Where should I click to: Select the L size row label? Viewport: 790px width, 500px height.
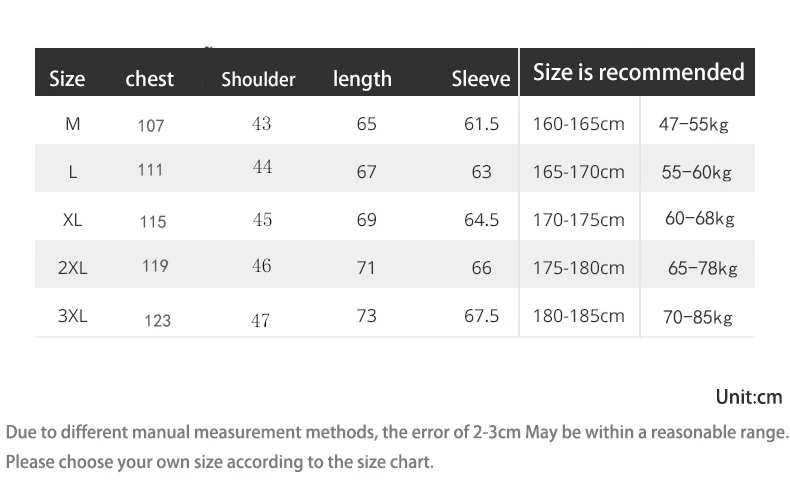click(73, 172)
